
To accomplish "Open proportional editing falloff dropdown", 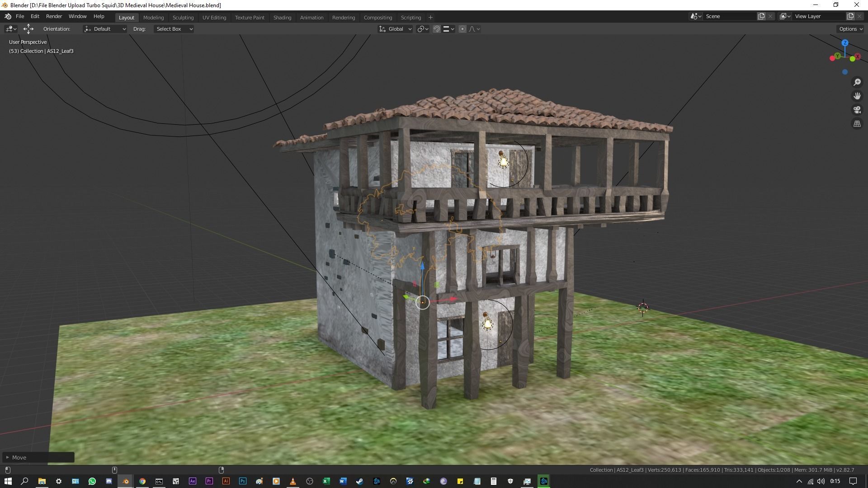I will pos(474,29).
